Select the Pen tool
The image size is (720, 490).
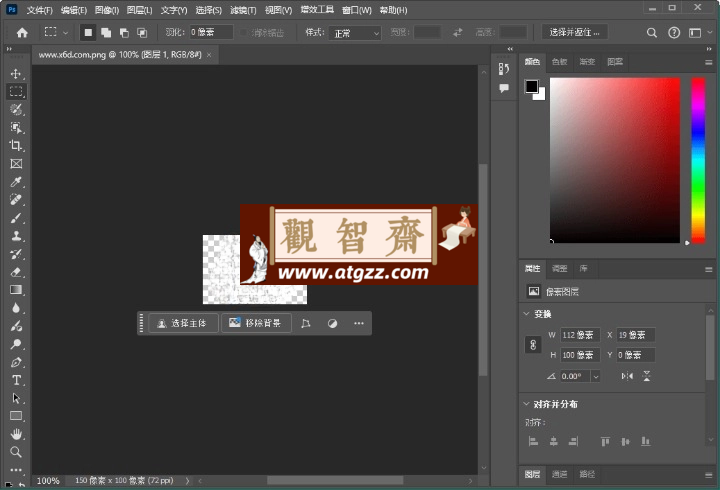click(16, 362)
